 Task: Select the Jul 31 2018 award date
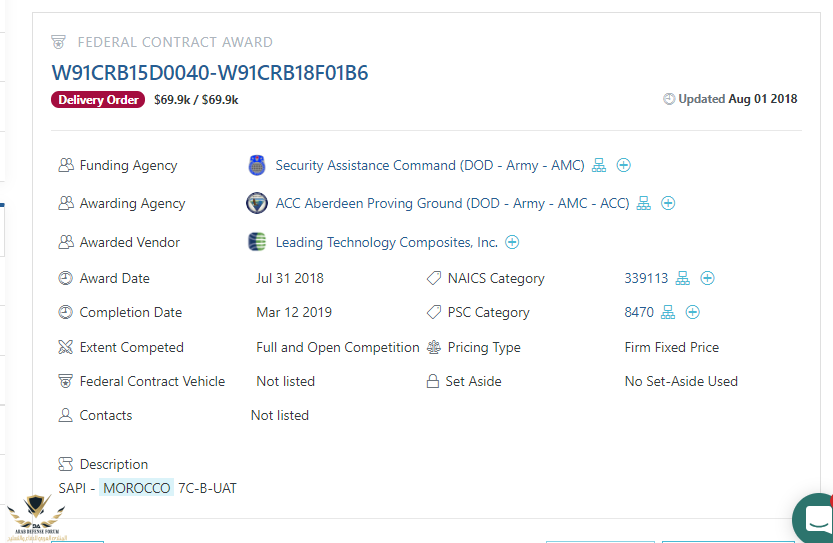pyautogui.click(x=290, y=278)
